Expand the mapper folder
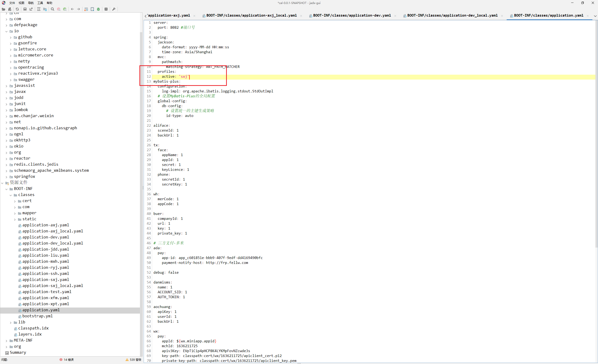The width and height of the screenshot is (598, 364). [15, 213]
